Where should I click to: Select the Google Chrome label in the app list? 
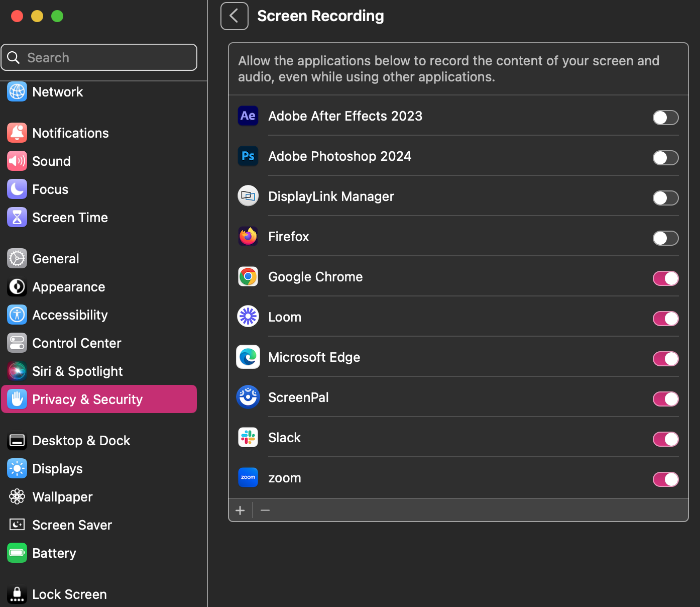coord(315,277)
